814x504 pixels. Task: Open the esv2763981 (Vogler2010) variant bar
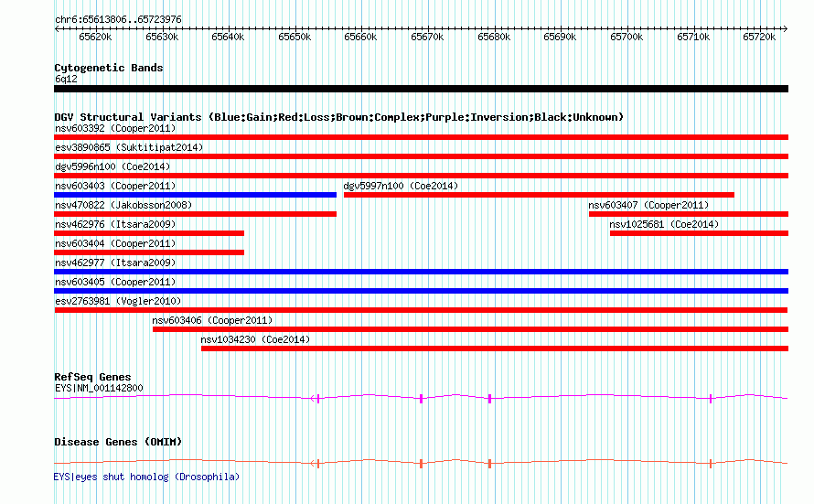point(421,310)
